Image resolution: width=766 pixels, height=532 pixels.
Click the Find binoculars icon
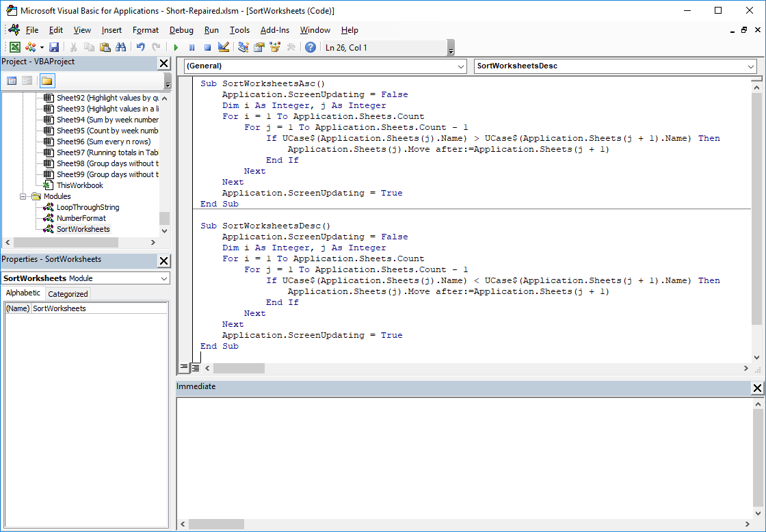[x=120, y=47]
